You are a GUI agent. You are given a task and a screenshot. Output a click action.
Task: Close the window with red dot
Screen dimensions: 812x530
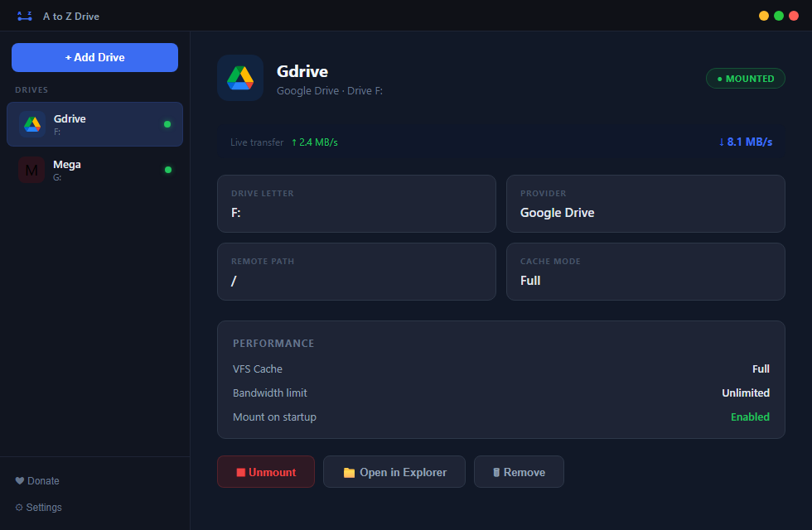point(794,16)
